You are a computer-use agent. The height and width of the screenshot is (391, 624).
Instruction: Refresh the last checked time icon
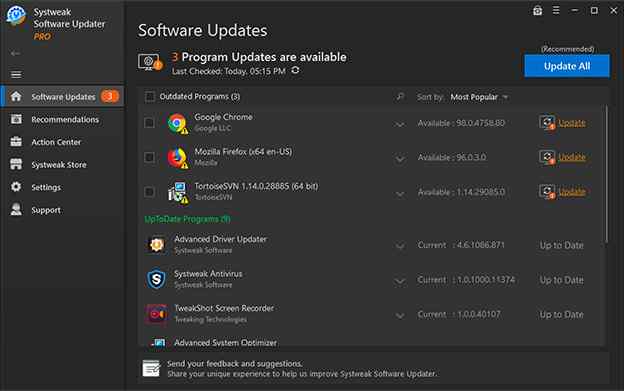coord(295,71)
